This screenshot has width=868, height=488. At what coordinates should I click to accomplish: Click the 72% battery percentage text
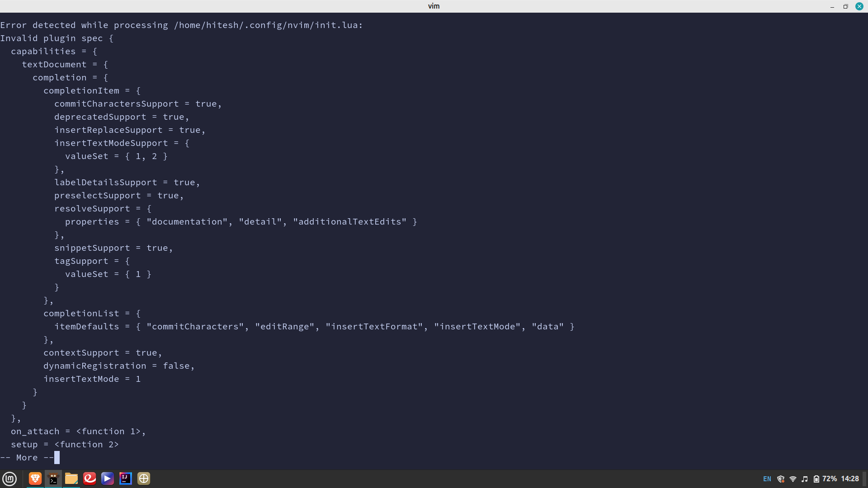(830, 479)
